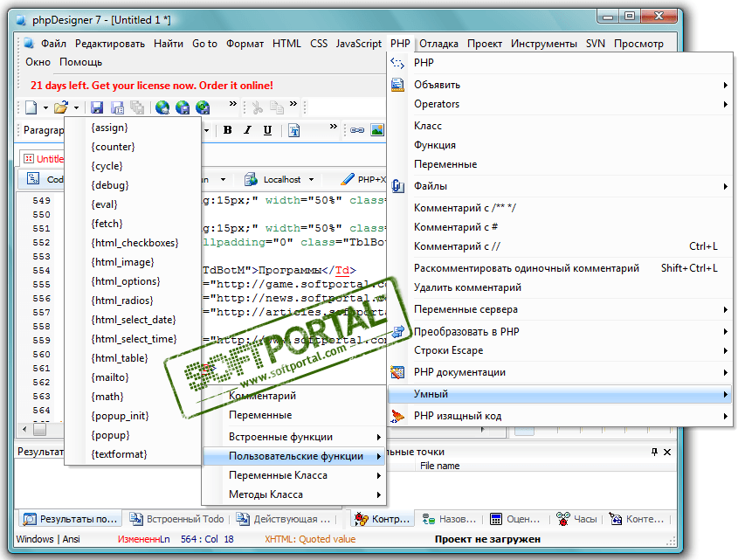Click the font text format icon
Viewport: 738px width, 560px height.
[x=293, y=130]
